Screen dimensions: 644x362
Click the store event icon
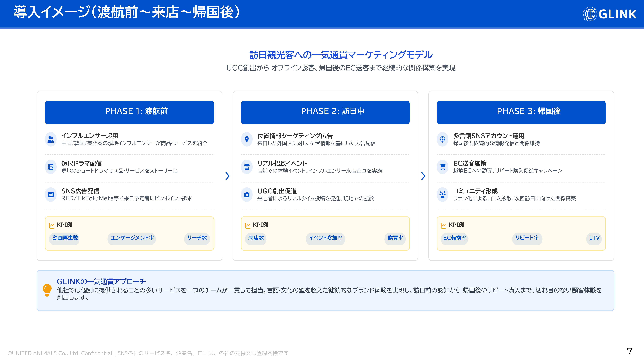tap(247, 167)
